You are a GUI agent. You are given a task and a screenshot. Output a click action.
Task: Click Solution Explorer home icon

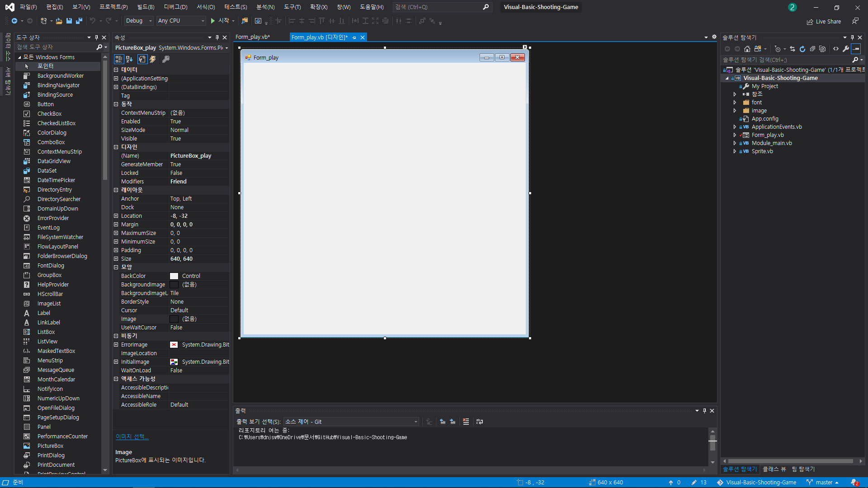pos(747,49)
